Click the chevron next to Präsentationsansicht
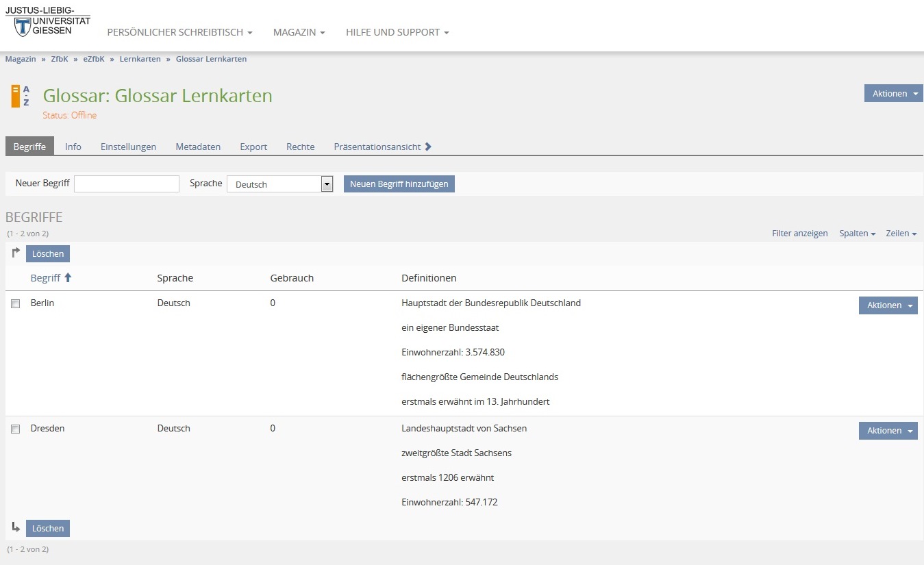Image resolution: width=924 pixels, height=565 pixels. tap(428, 147)
